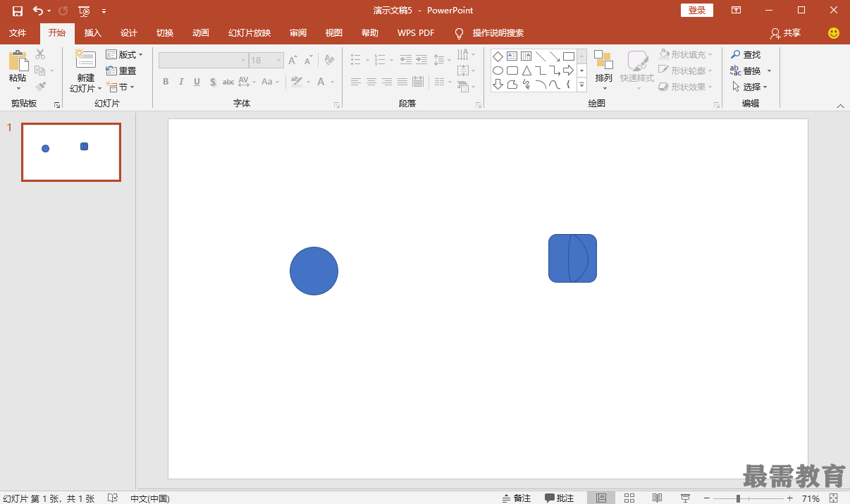Click the Sign in (登录) button
The width and height of the screenshot is (850, 504).
point(697,11)
